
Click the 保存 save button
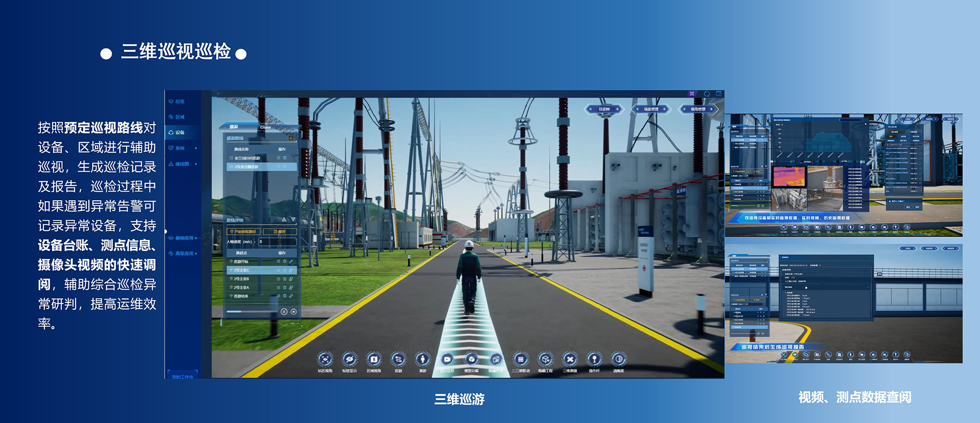click(280, 231)
